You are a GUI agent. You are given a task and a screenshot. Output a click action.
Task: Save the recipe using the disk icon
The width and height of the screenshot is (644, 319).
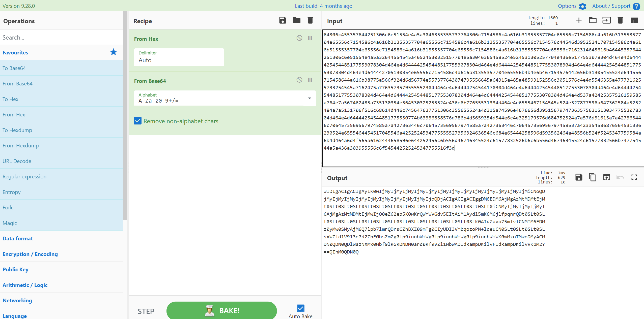pos(283,20)
